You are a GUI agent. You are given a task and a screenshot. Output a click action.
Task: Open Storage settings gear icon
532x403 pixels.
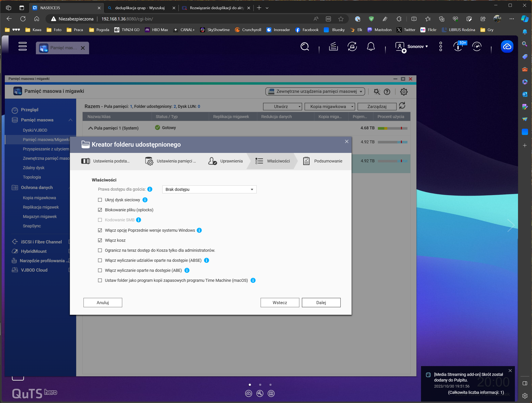click(x=404, y=92)
